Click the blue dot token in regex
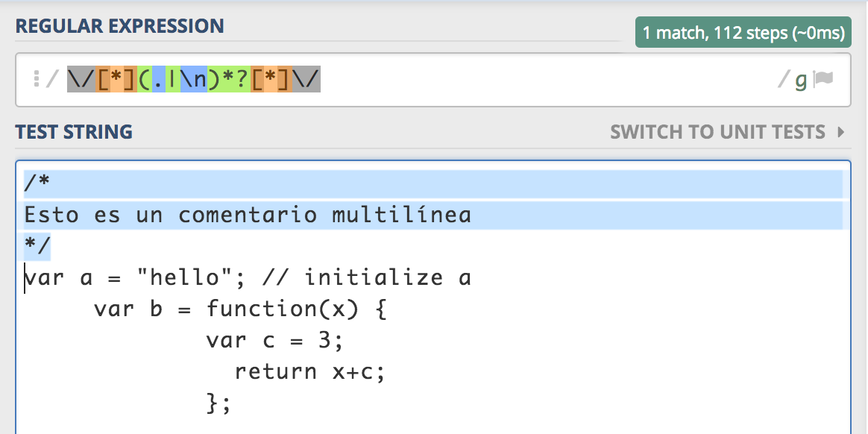Image resolution: width=868 pixels, height=434 pixels. [x=158, y=79]
